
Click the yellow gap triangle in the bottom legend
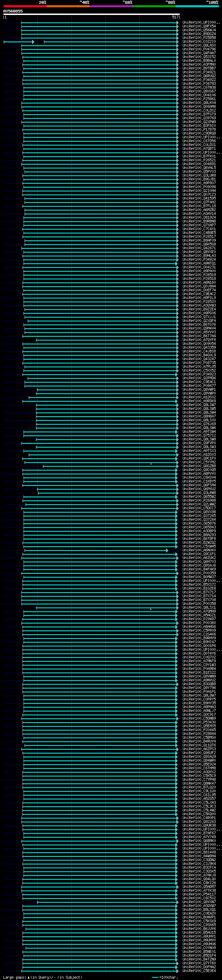pyautogui.click(x=28, y=977)
